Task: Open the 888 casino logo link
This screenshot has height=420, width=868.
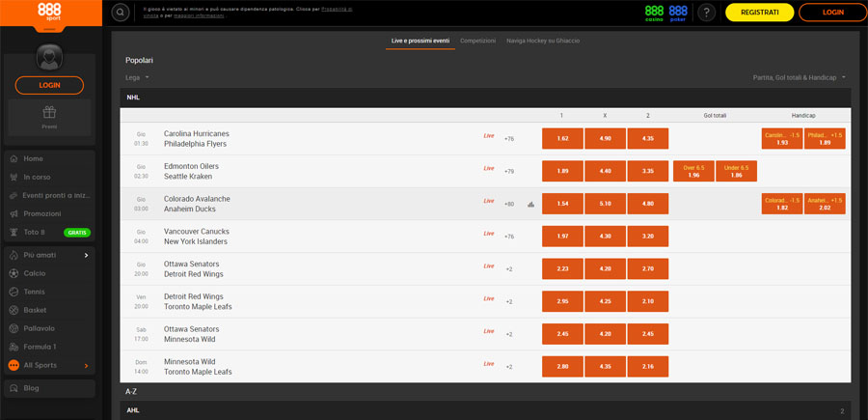Action: 654,13
